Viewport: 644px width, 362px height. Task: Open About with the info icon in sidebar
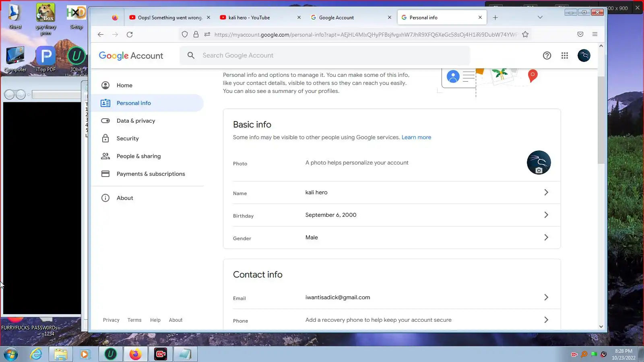pos(147,198)
